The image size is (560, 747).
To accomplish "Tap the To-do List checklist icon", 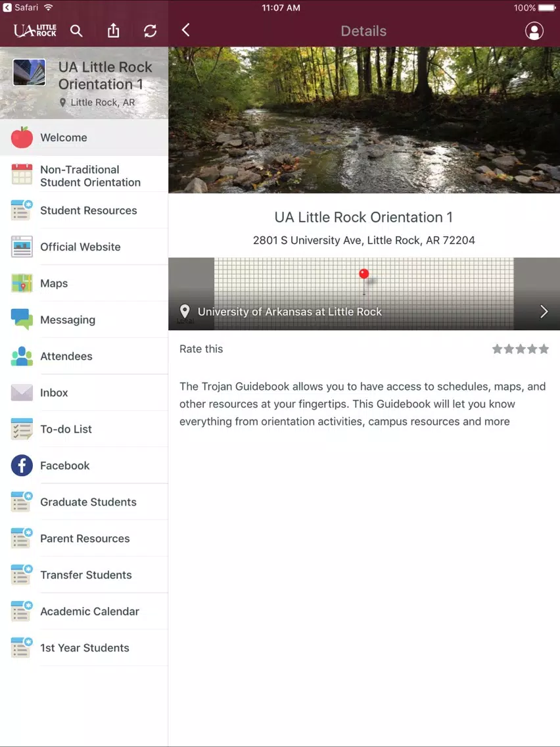I will [x=22, y=429].
